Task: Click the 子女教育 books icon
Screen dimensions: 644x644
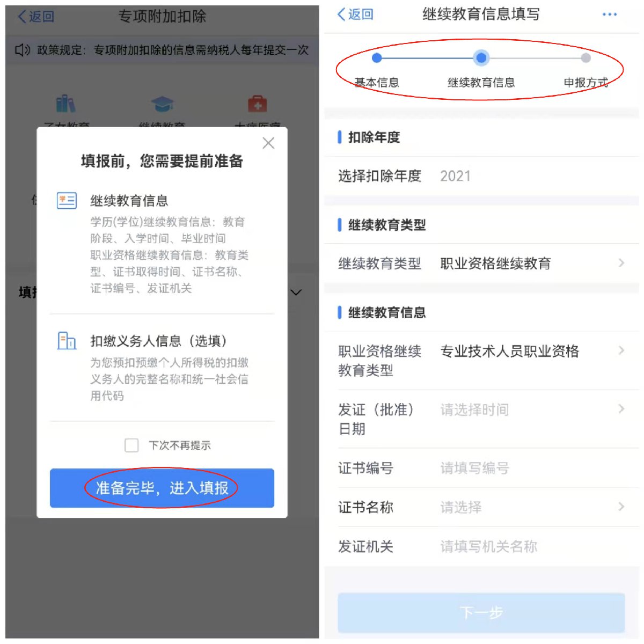Action: click(66, 104)
